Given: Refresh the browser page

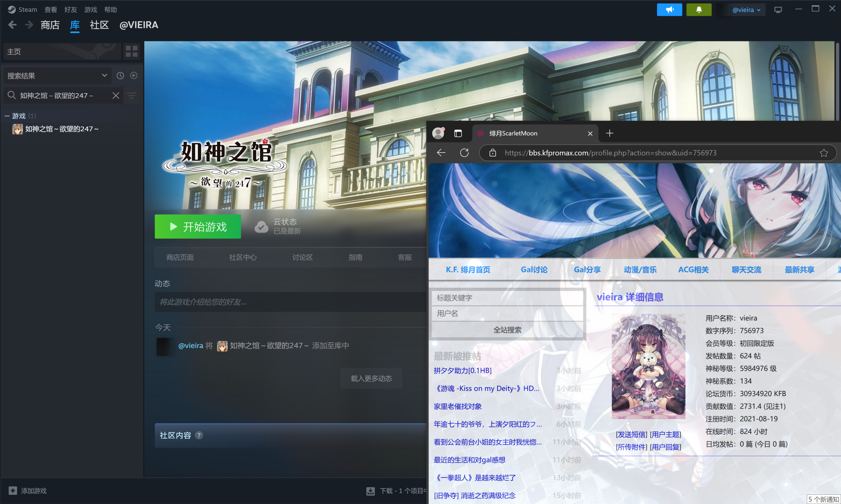Looking at the screenshot, I should click(x=464, y=153).
